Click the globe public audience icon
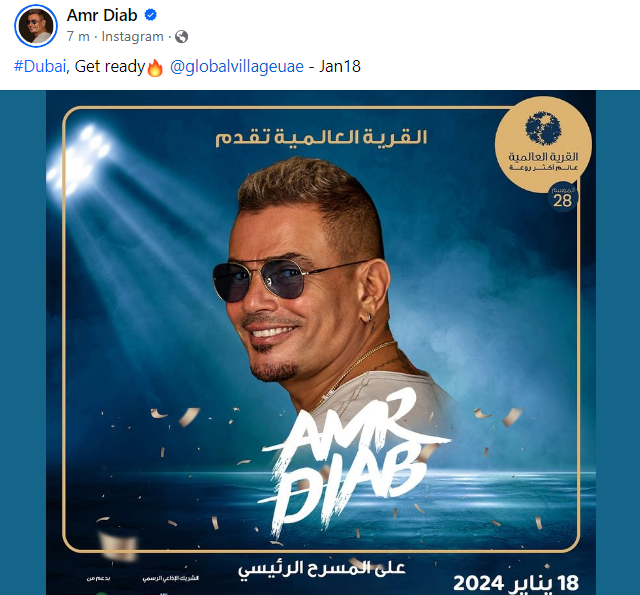 [x=182, y=37]
